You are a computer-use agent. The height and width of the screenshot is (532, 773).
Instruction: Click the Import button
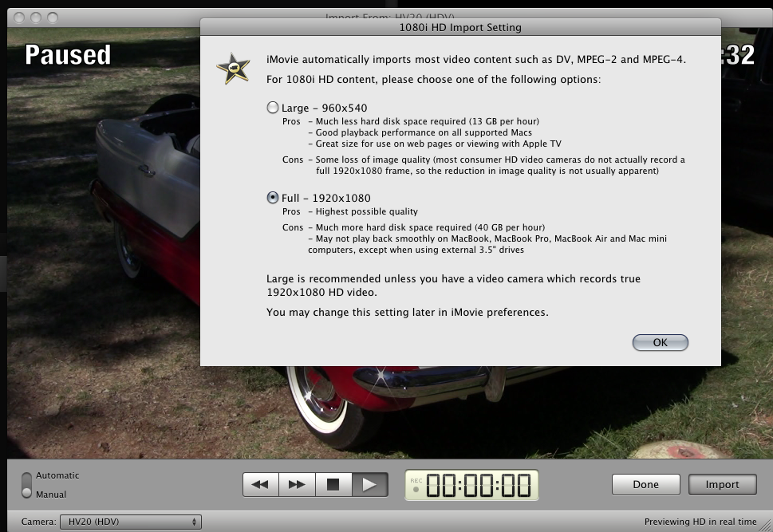[722, 485]
